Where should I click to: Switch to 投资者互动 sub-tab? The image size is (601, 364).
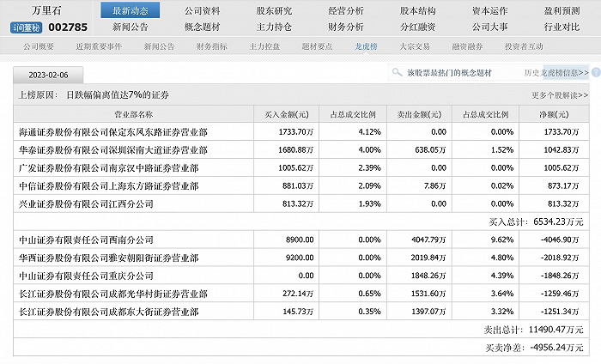pos(524,46)
